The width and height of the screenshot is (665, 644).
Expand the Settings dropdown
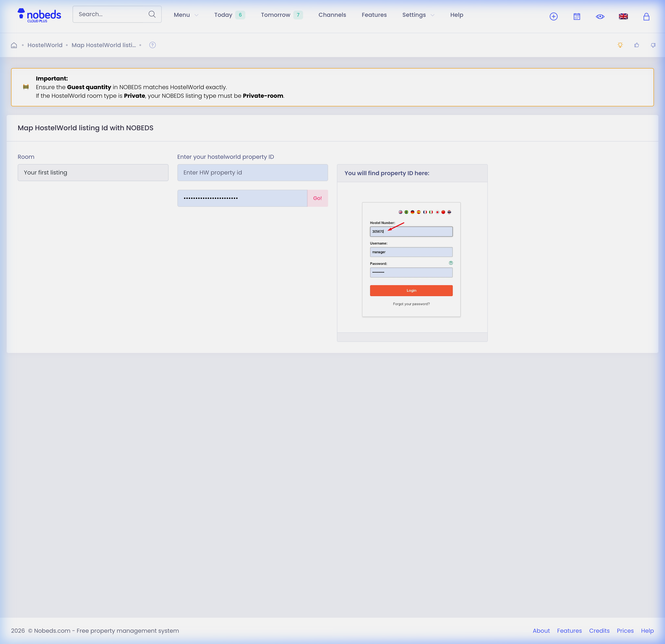click(x=418, y=15)
